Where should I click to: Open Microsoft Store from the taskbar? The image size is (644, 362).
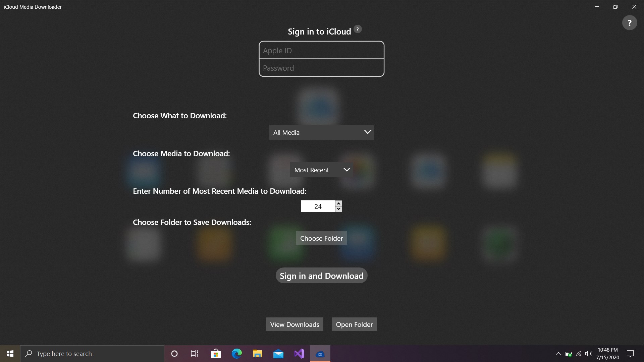(x=216, y=354)
